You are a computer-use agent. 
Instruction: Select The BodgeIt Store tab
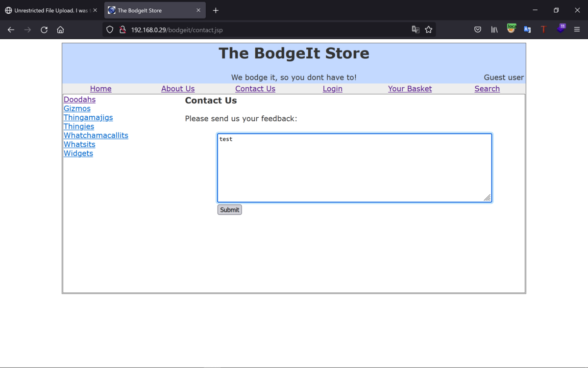(155, 10)
